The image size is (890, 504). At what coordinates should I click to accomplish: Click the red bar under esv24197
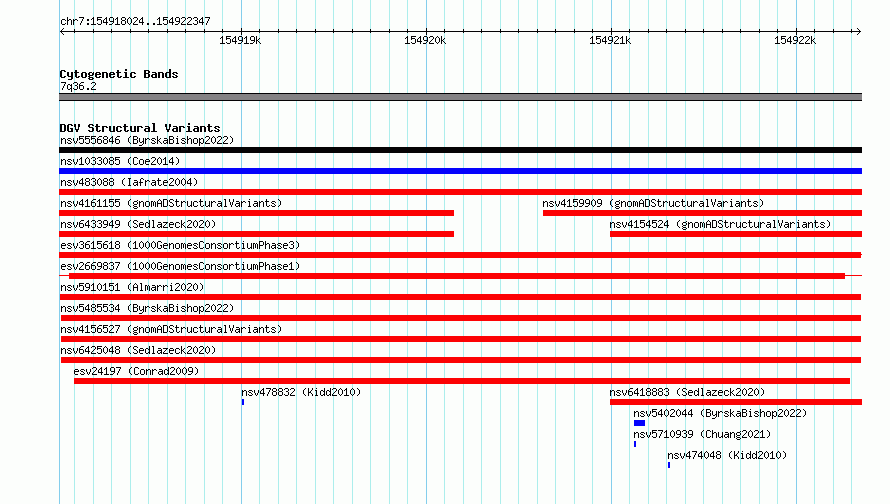[x=462, y=381]
